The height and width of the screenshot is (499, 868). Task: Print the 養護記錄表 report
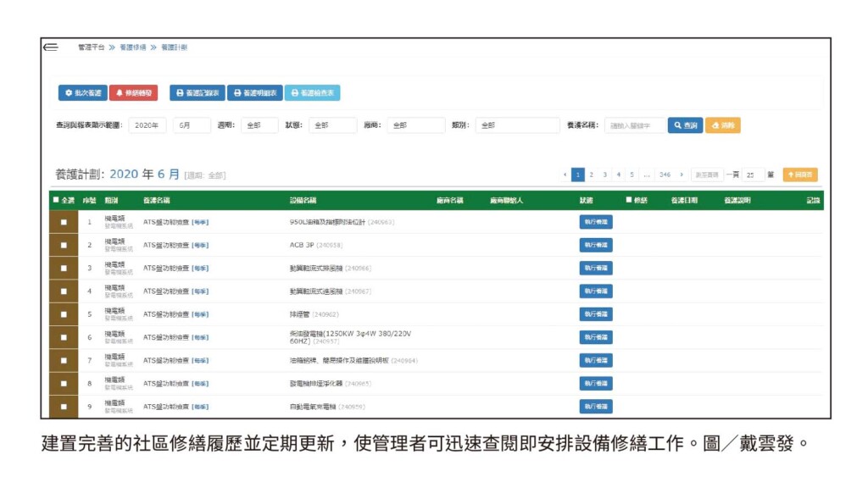point(197,93)
